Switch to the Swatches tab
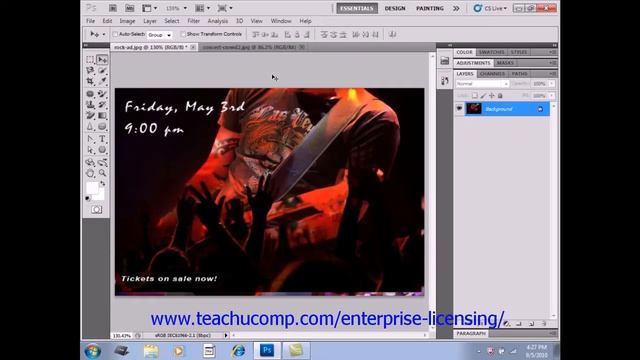 pyautogui.click(x=492, y=52)
